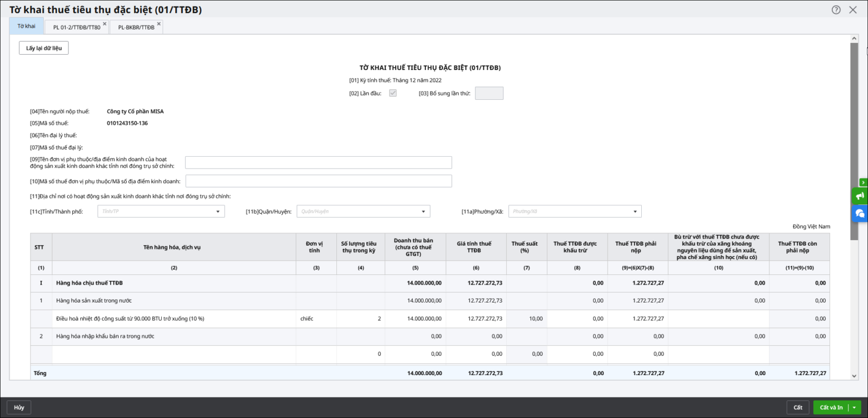
Task: Click the green side panel expand arrow
Action: click(863, 183)
